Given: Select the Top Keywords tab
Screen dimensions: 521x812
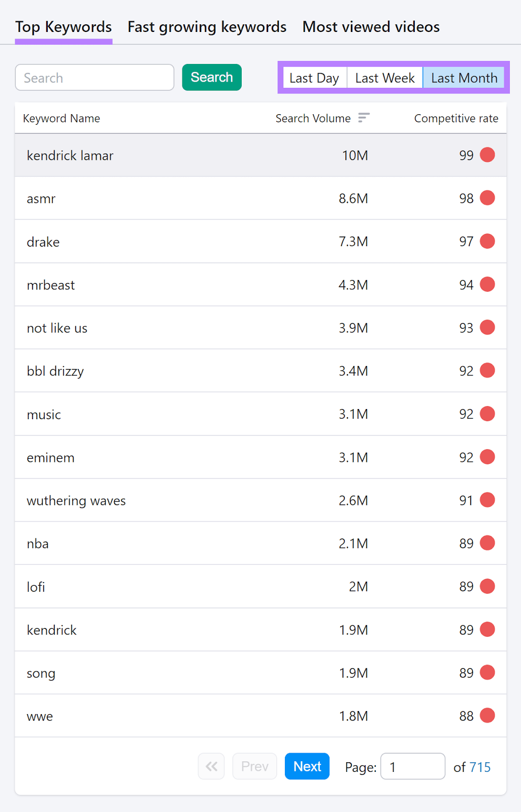Looking at the screenshot, I should 63,26.
